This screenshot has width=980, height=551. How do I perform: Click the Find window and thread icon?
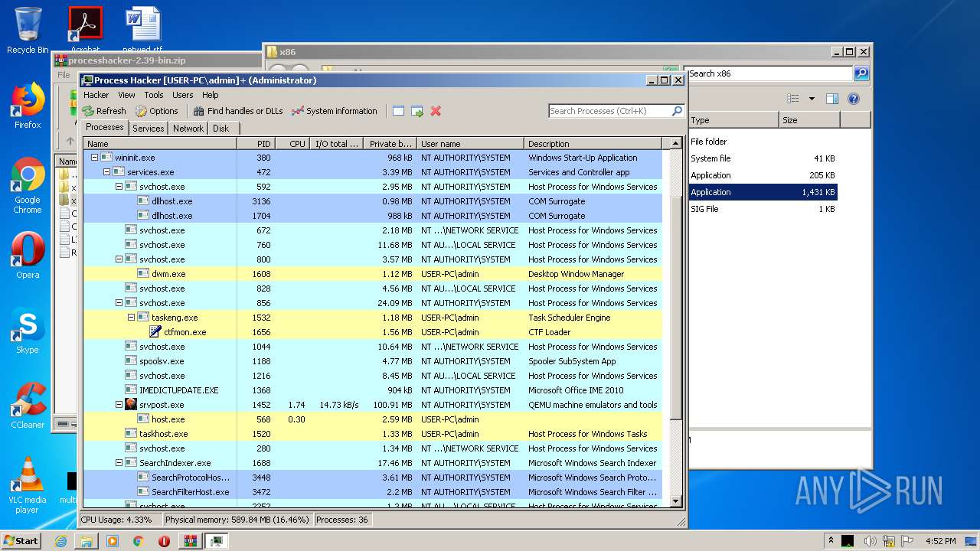click(417, 111)
